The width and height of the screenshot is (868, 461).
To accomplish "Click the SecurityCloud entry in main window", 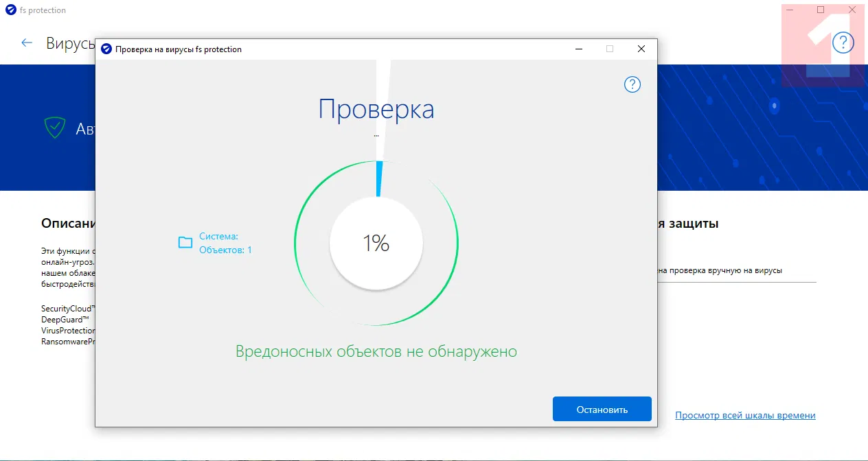I will pos(67,309).
